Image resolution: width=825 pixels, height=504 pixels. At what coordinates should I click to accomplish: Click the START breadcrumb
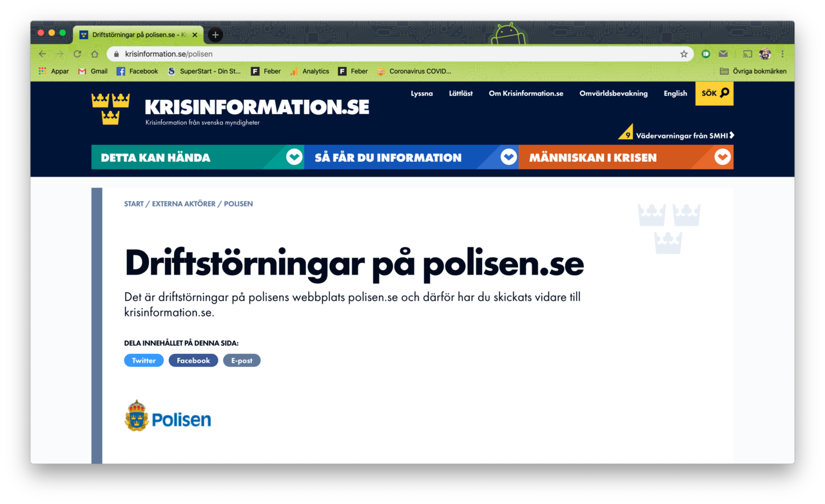tap(134, 204)
